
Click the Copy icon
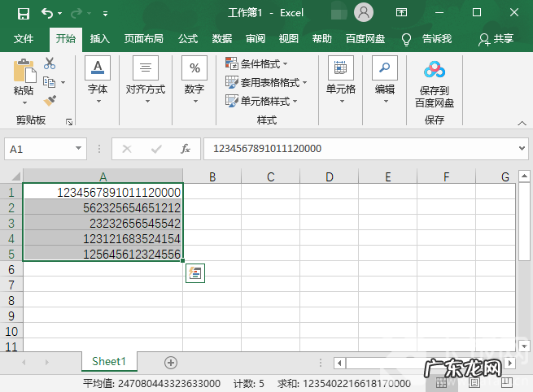click(x=50, y=82)
